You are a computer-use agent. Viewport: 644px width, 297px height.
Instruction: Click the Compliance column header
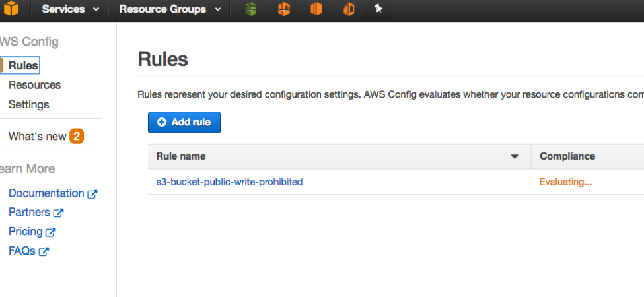567,156
